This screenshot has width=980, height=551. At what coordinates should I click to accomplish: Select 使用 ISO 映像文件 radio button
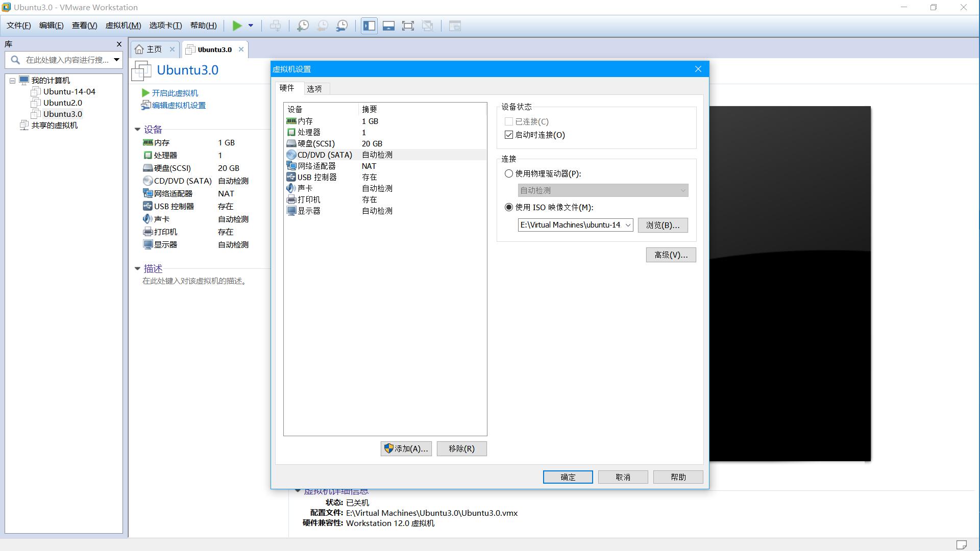(x=508, y=207)
